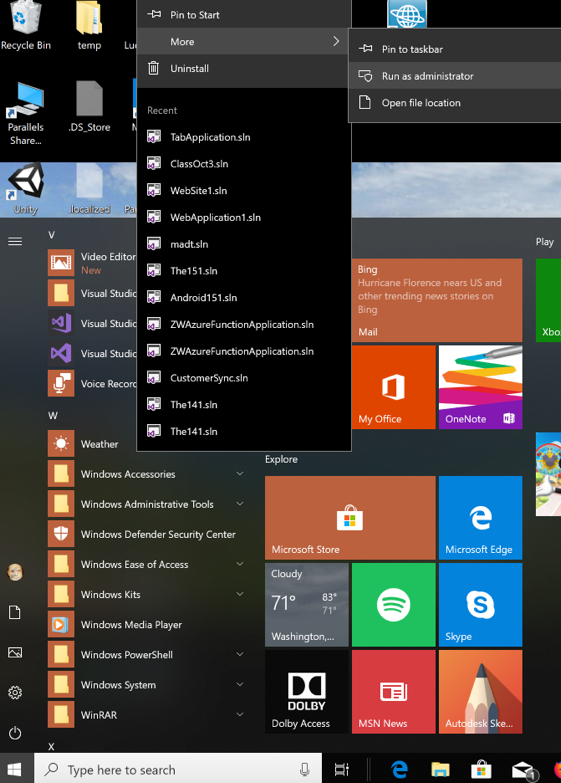
Task: Select the .DS_Store file icon
Action: click(x=89, y=107)
